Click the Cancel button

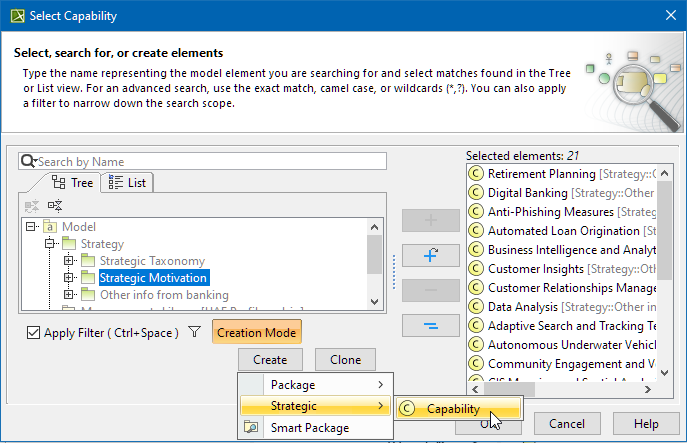(x=567, y=424)
